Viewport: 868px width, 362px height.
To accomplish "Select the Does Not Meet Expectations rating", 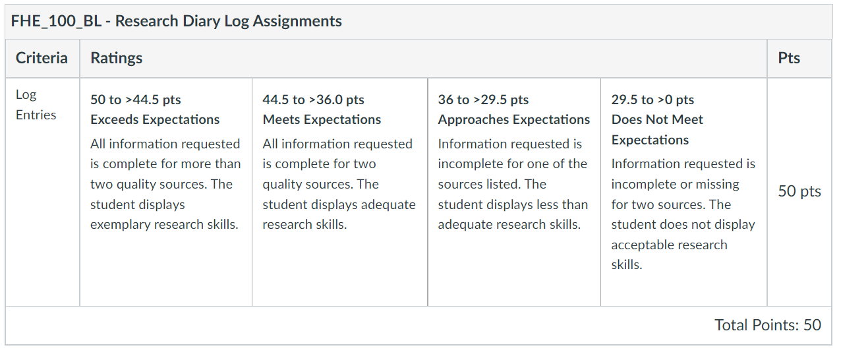I will [x=684, y=192].
